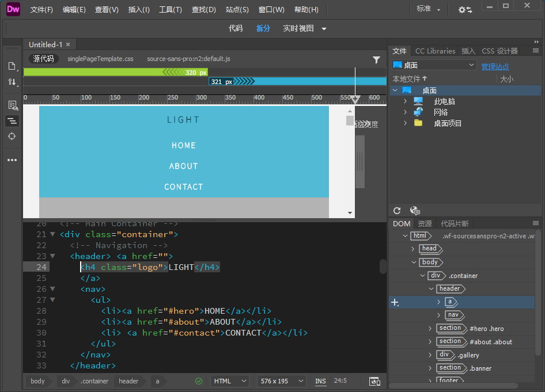Select the format source code icon in left toolbar
The image size is (545, 392).
tap(12, 121)
